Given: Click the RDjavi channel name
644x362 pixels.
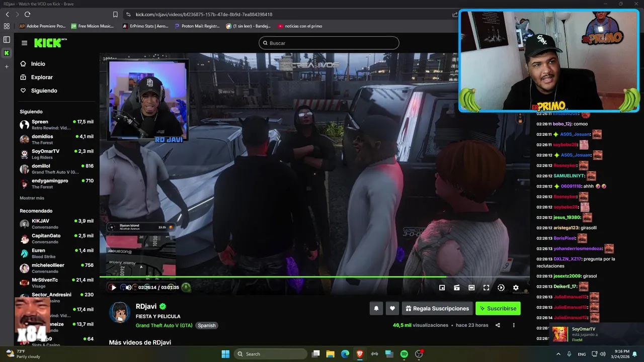Looking at the screenshot, I should pos(146,307).
